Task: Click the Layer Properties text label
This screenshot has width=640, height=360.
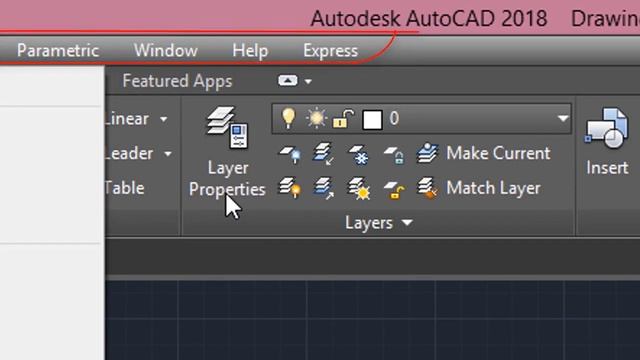Action: coord(227,179)
